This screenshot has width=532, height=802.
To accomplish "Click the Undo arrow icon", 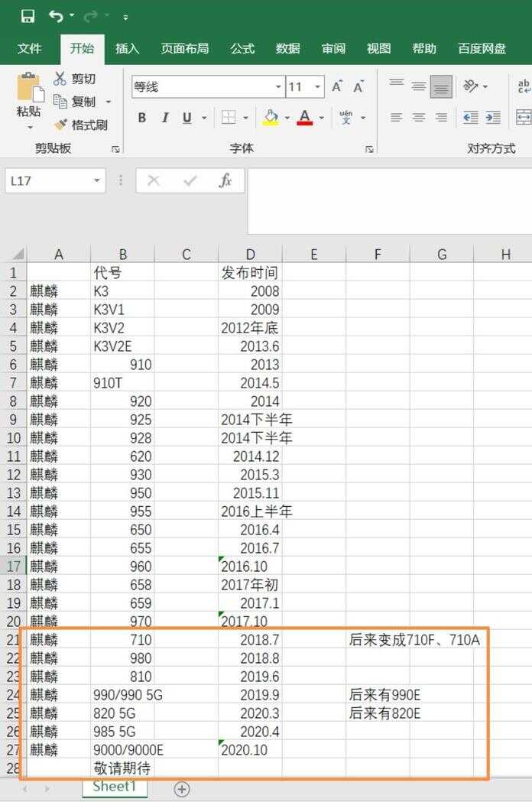I will pos(56,16).
